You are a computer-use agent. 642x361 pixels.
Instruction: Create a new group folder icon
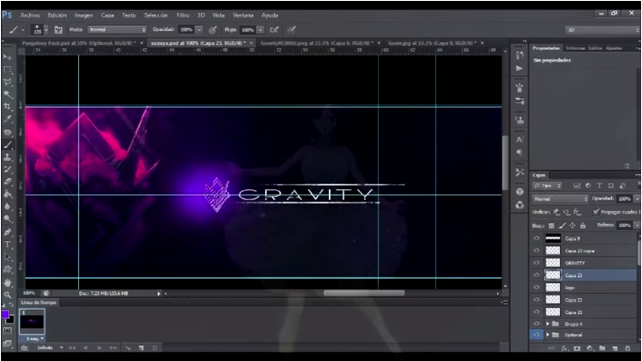pyautogui.click(x=602, y=348)
